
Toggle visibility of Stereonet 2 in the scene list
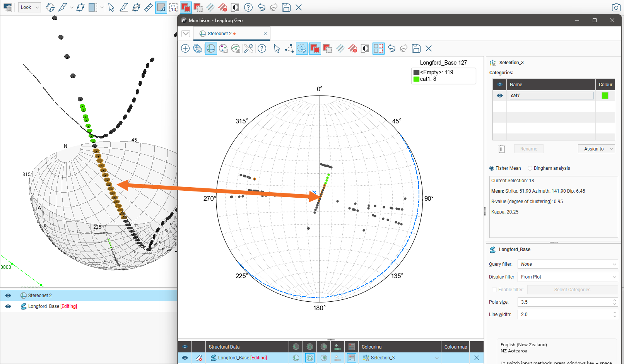[8, 296]
